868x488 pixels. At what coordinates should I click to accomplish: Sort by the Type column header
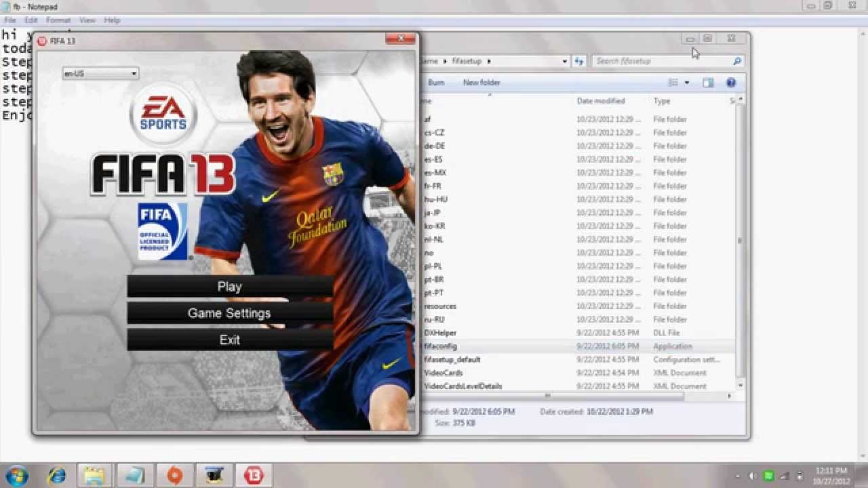pos(662,101)
